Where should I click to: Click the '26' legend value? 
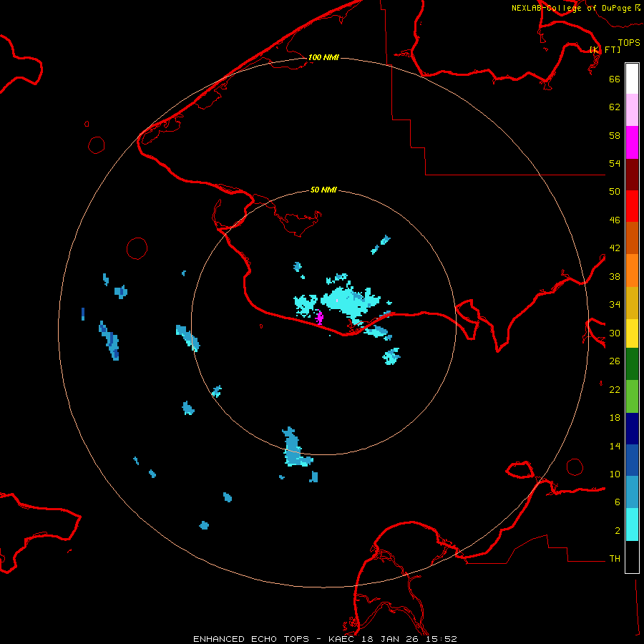point(615,361)
